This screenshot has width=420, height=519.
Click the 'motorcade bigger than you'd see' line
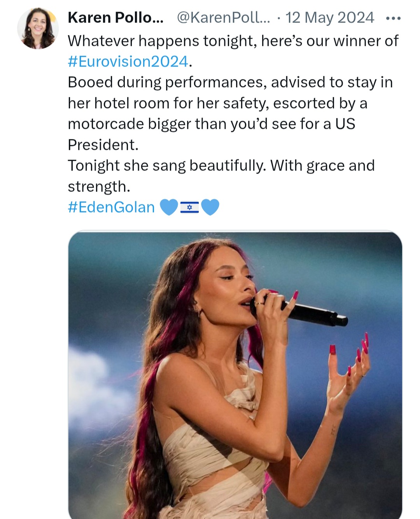coord(212,124)
